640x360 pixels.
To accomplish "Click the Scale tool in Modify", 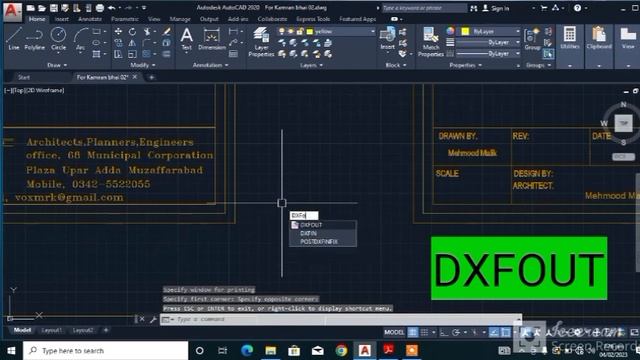I will [x=132, y=54].
